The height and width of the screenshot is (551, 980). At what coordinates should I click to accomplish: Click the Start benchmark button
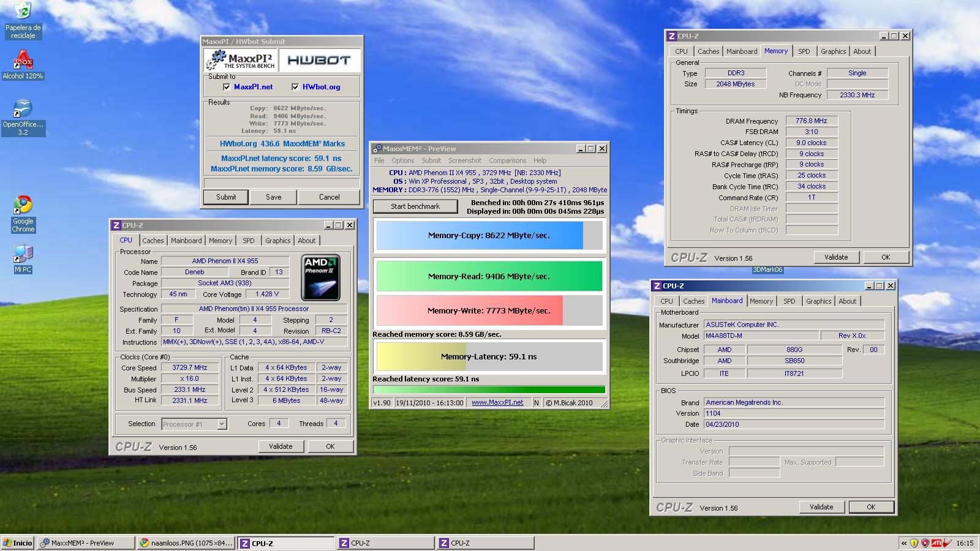point(415,206)
